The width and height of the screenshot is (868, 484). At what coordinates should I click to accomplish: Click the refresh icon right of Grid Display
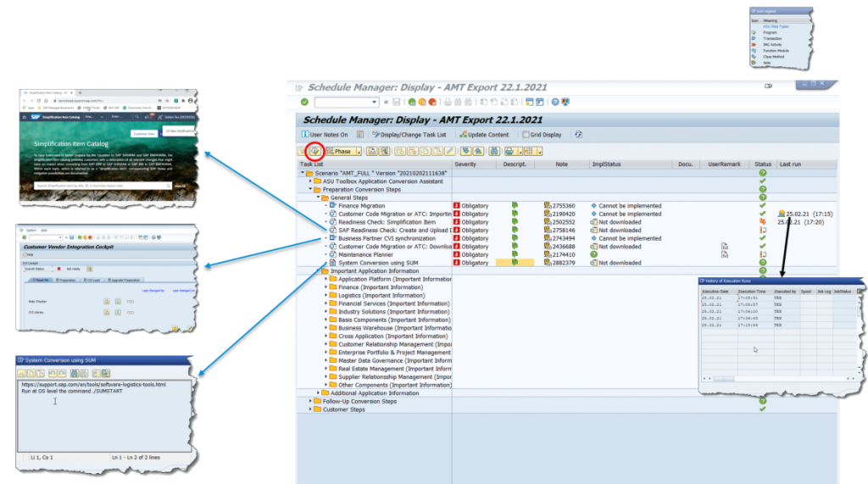tap(578, 135)
